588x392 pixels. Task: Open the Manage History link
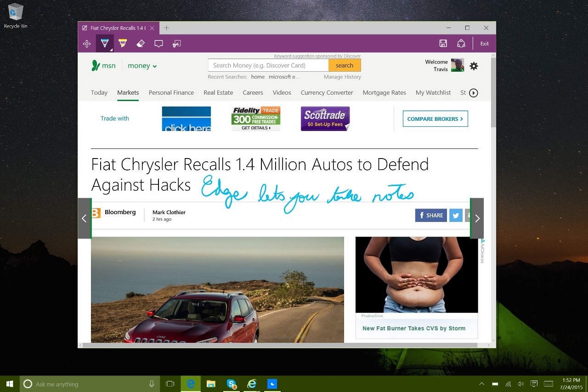click(342, 77)
